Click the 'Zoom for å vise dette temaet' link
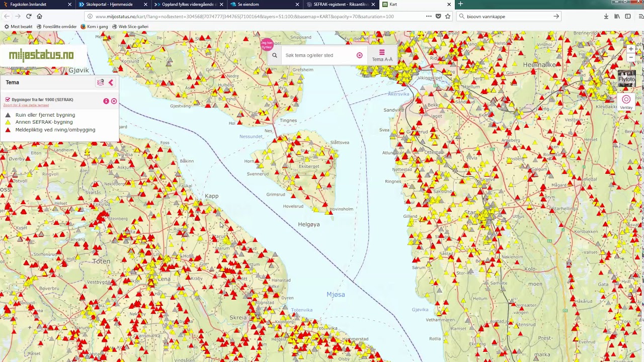Viewport: 644px width, 362px height. pyautogui.click(x=26, y=105)
